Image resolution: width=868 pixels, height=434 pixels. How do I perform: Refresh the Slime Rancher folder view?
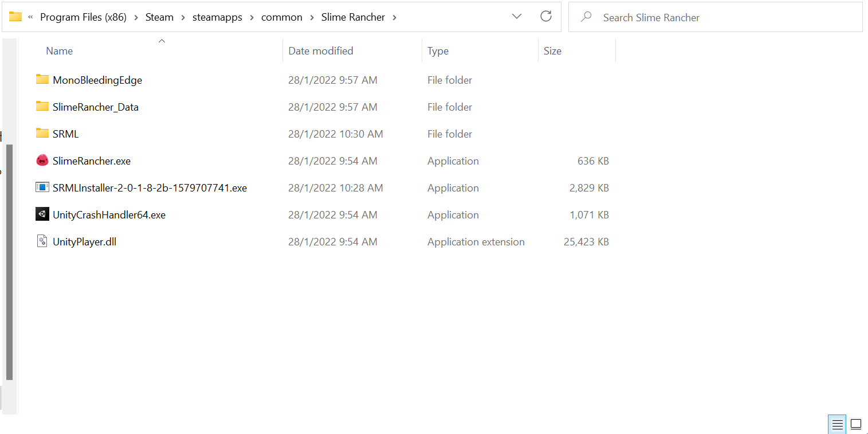546,17
